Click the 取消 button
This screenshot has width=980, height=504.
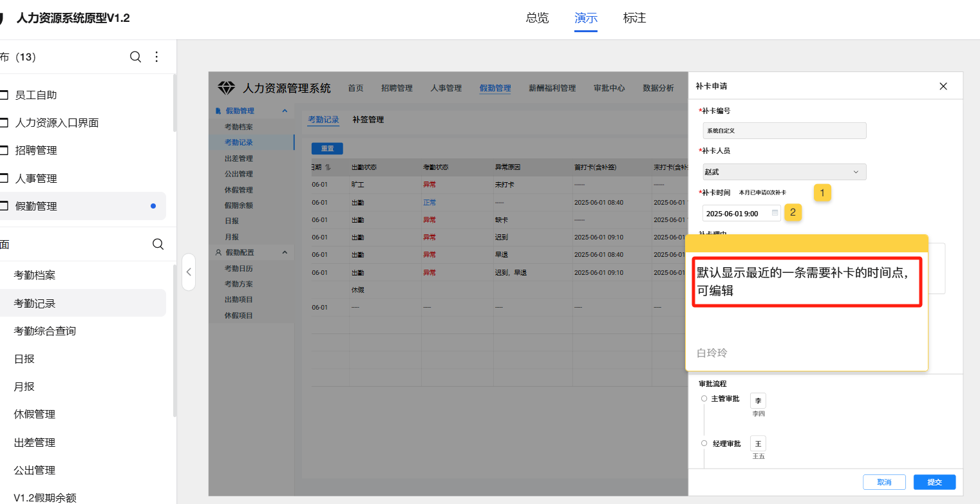coord(884,482)
